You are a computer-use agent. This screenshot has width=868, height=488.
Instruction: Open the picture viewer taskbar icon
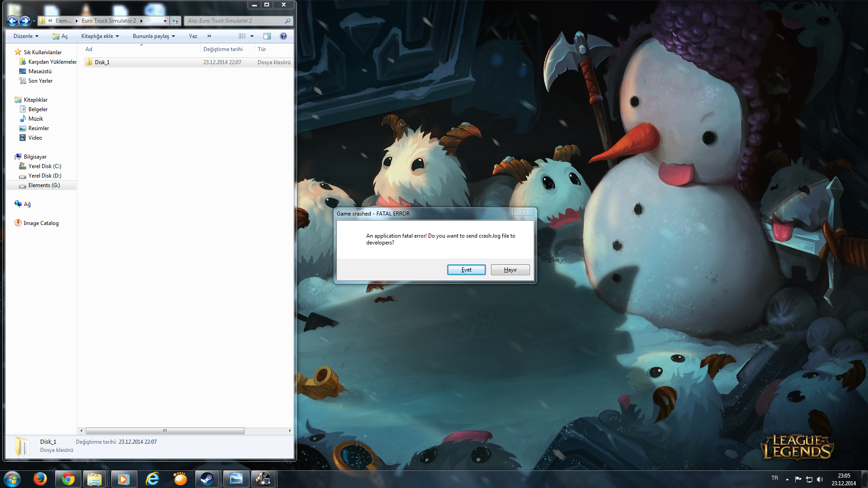click(236, 479)
